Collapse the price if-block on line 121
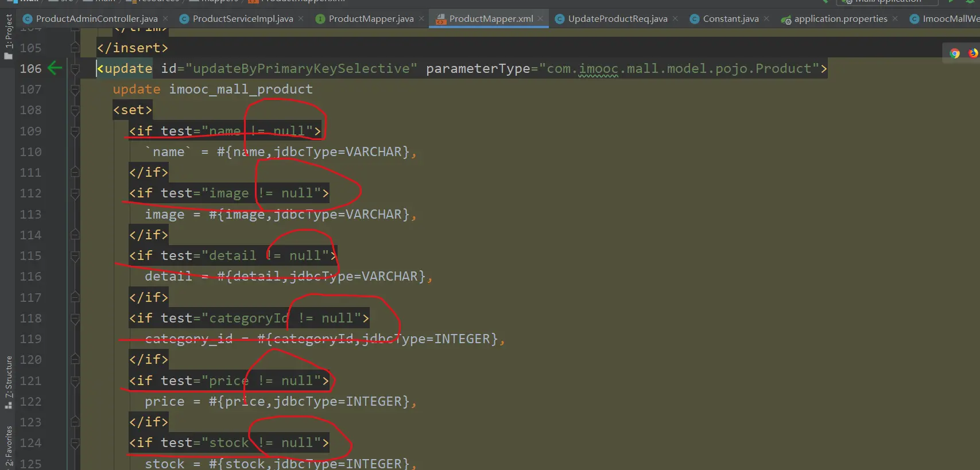The image size is (980, 470). pyautogui.click(x=75, y=381)
